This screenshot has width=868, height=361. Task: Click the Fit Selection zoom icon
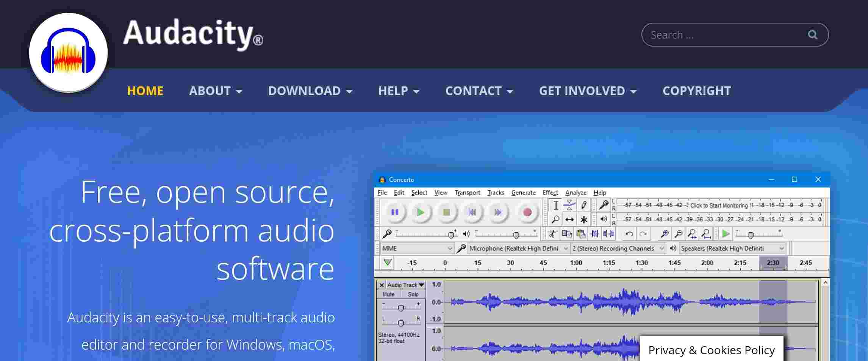coord(692,234)
